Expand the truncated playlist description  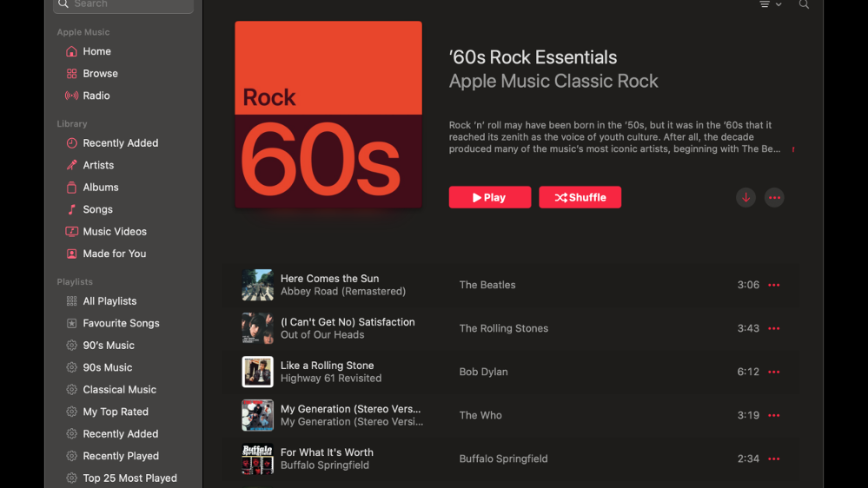pos(792,149)
